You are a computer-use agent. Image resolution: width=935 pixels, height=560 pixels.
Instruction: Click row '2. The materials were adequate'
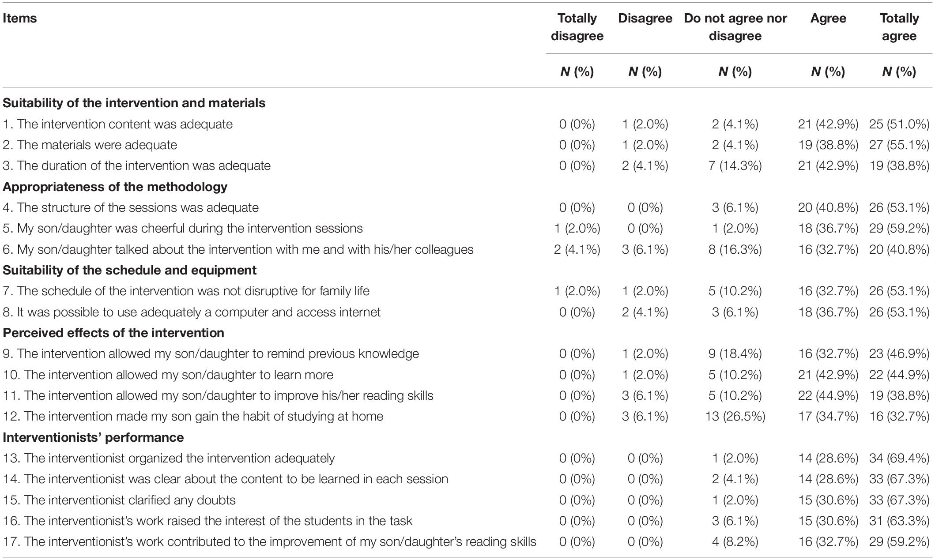tap(467, 145)
